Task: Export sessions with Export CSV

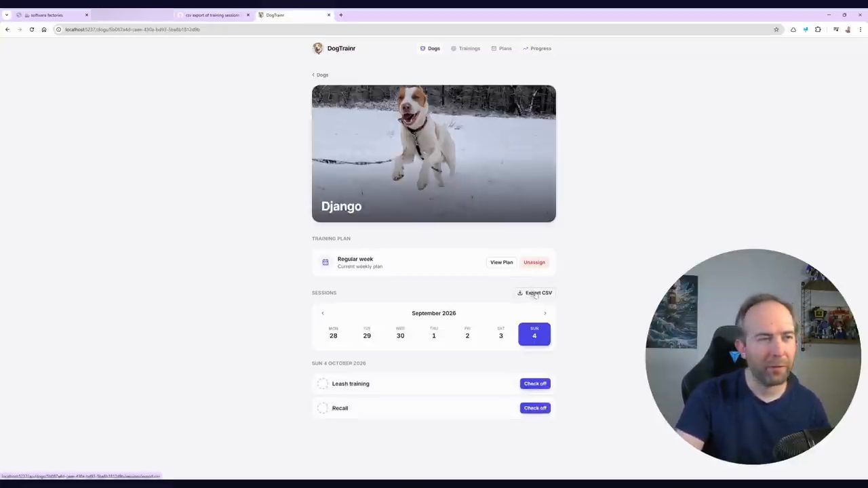Action: (534, 293)
